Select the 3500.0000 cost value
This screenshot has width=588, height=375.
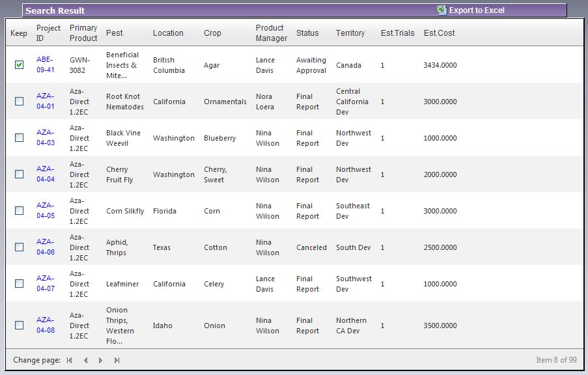(440, 325)
